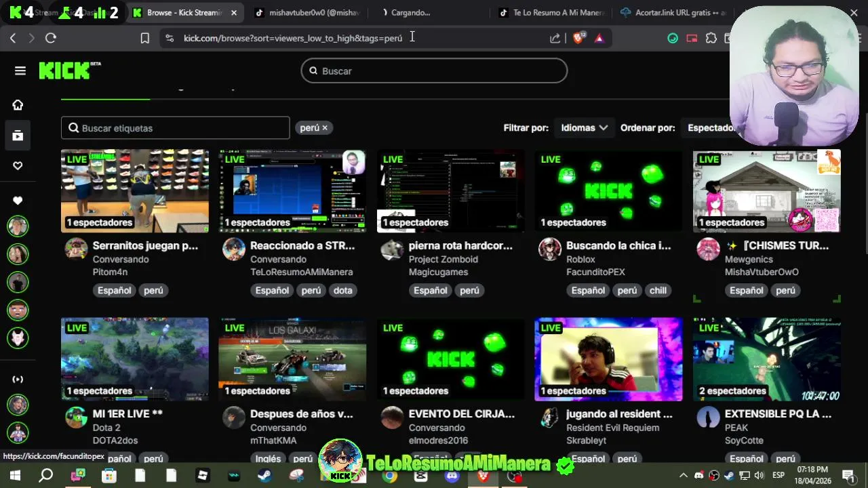
Task: Open the Dota 2 DOTA2dos stream thumbnail
Action: tap(135, 359)
